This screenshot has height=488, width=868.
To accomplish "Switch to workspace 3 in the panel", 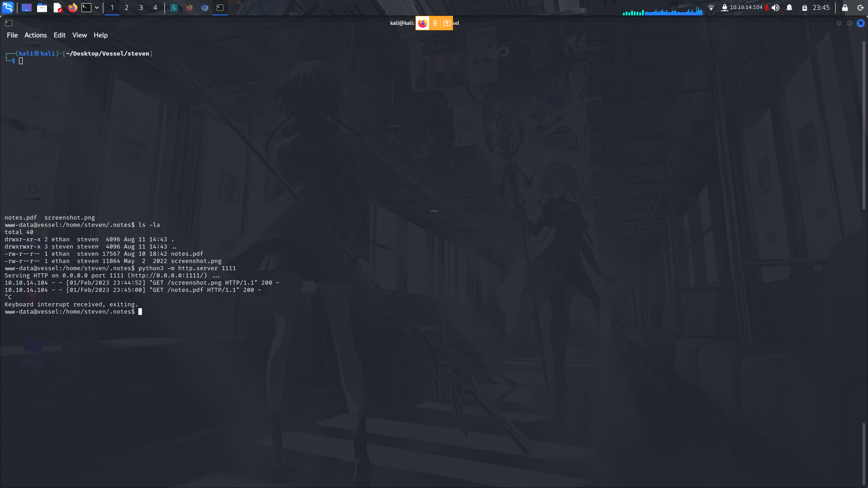I will pyautogui.click(x=141, y=8).
